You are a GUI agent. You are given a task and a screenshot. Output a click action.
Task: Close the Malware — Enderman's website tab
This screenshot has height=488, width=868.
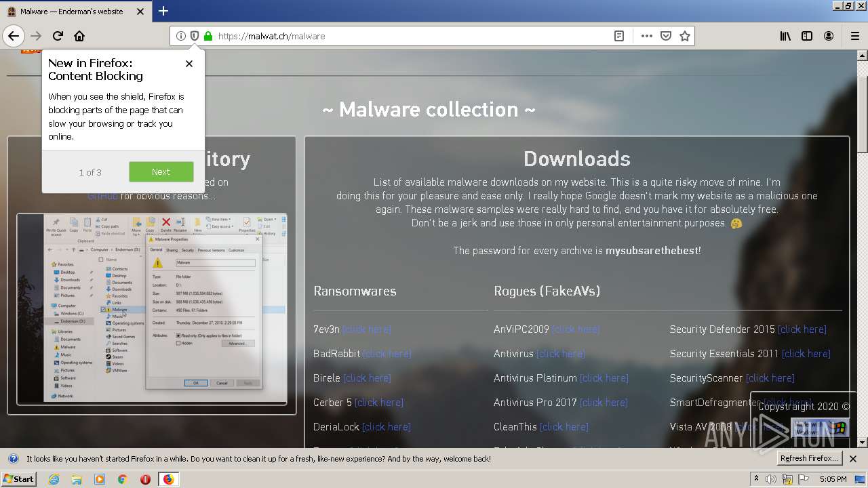click(140, 12)
